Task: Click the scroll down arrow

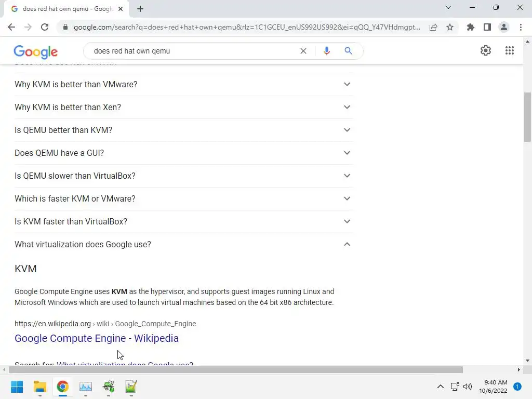Action: click(x=527, y=361)
